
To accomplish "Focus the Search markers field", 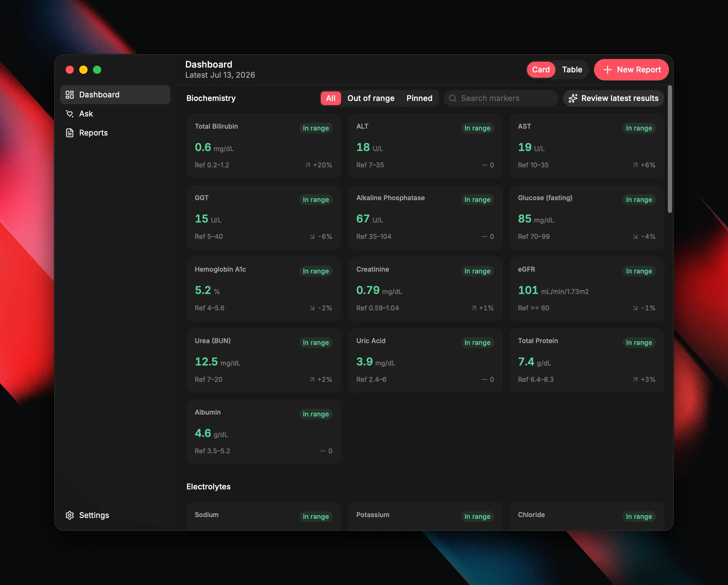I will point(501,98).
